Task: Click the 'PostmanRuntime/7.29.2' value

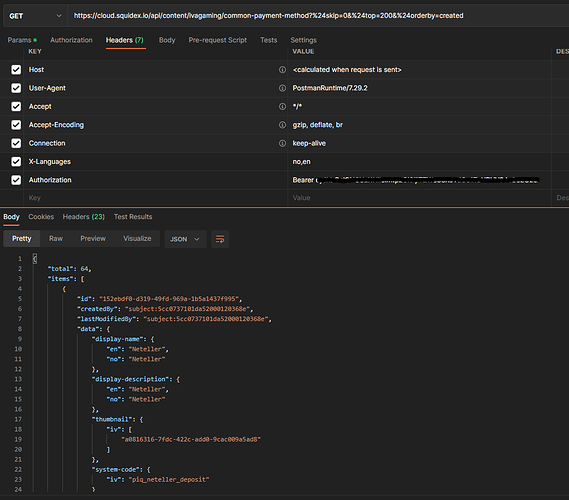Action: tap(330, 88)
